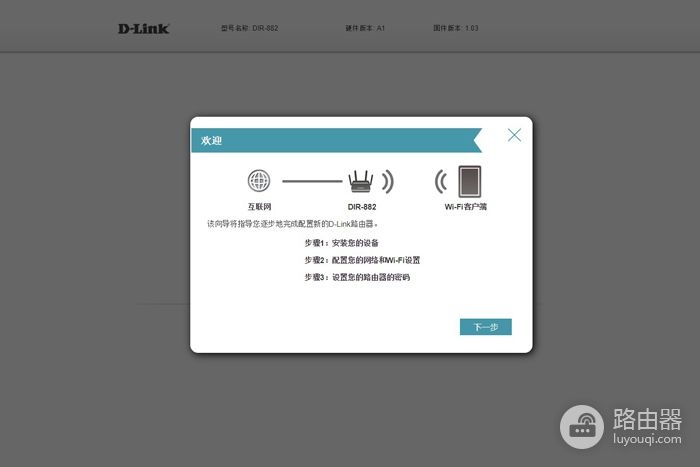Click the model name DIR-882 header text
Viewport: 700px width, 467px height.
[x=250, y=28]
